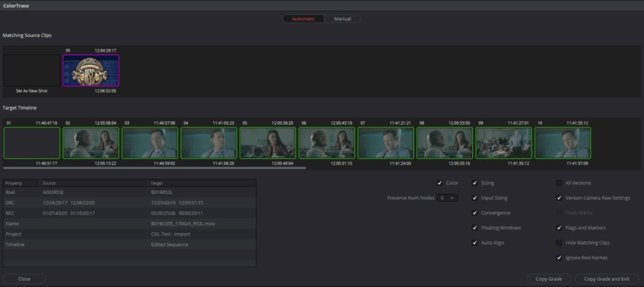Click the Target column header
Image resolution: width=644 pixels, height=287 pixels.
click(x=202, y=183)
